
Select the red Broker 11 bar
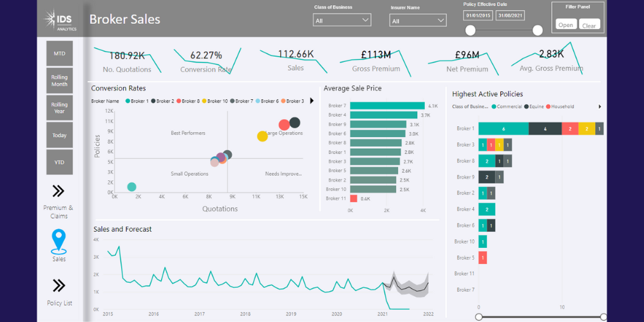(x=354, y=198)
